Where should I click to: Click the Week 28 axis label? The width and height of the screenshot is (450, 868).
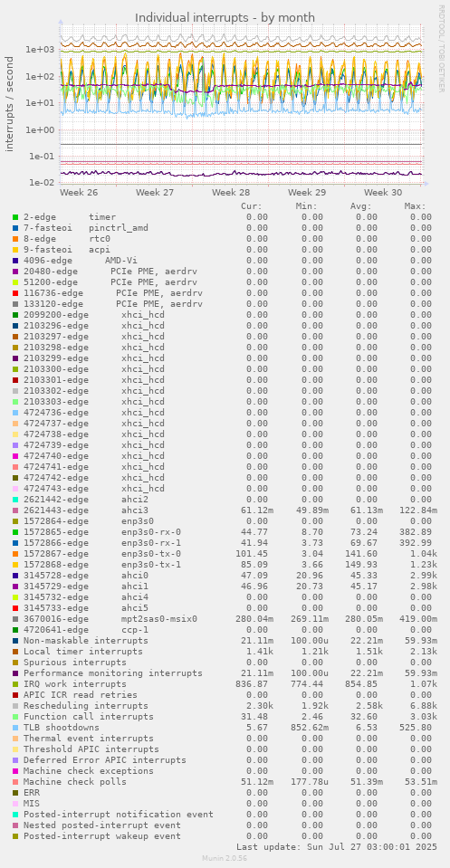pyautogui.click(x=231, y=193)
